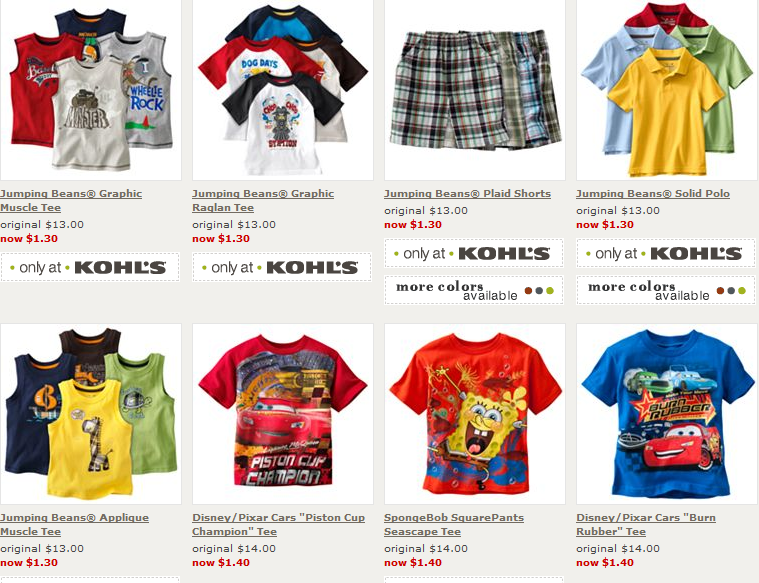View the SpongeBob Seascape Tee image

[475, 414]
